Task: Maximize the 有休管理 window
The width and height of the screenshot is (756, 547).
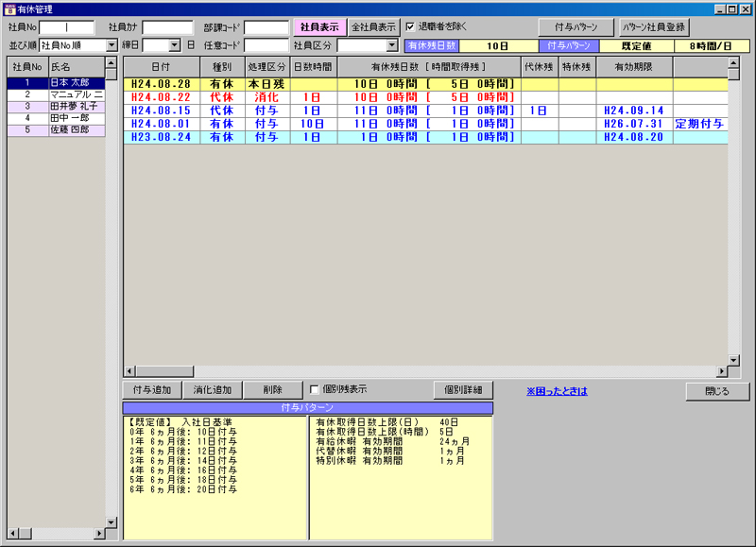Action: click(x=731, y=9)
